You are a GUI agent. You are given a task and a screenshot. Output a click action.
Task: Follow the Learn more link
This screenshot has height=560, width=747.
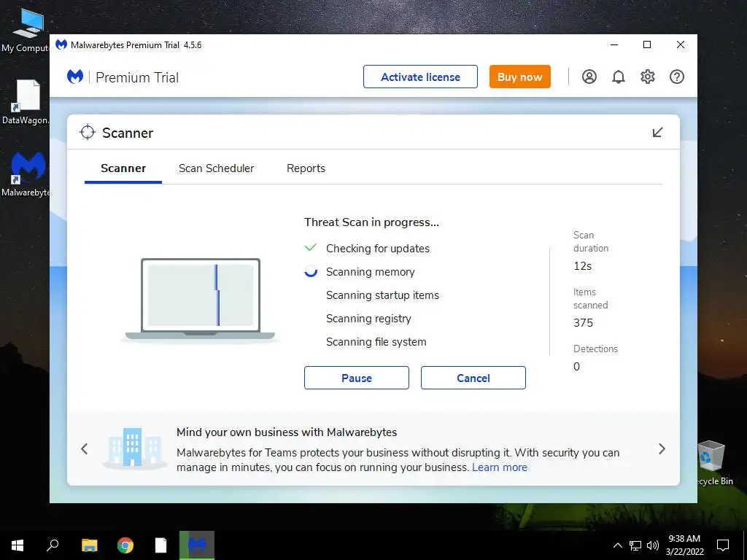pos(499,467)
